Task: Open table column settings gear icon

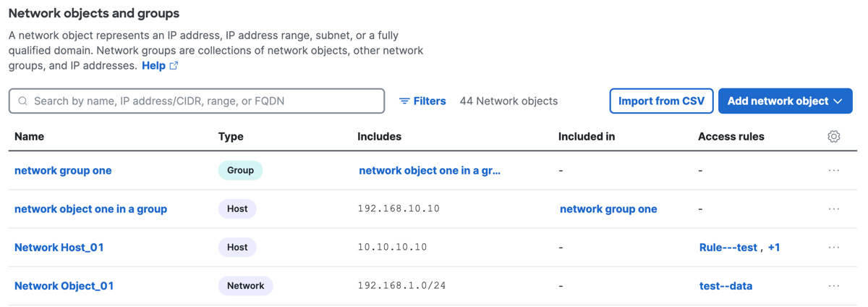Action: 834,136
